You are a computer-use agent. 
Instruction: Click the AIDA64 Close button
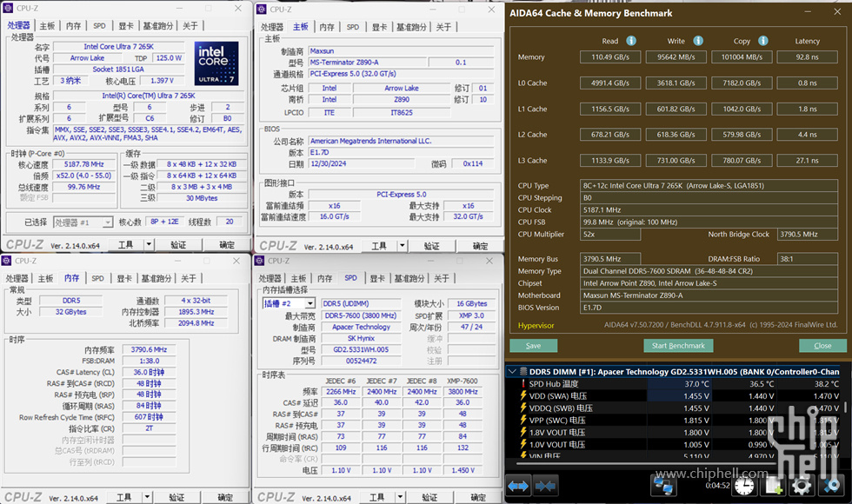[x=822, y=346]
